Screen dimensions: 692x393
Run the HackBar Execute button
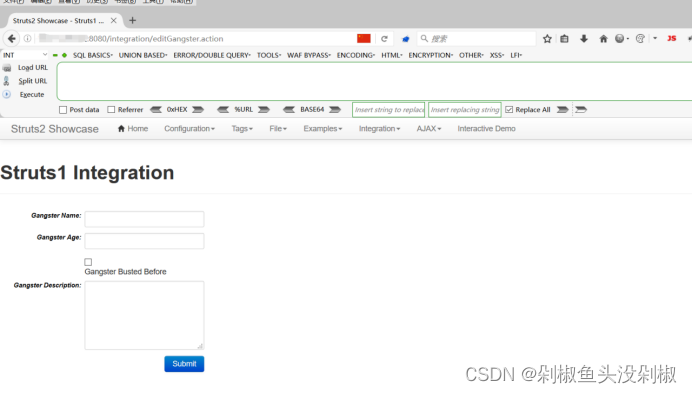pos(32,94)
